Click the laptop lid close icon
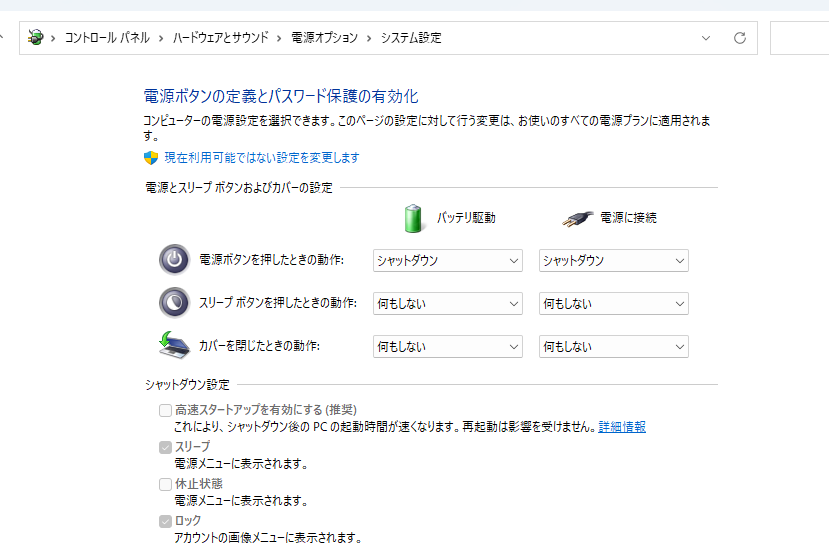Image resolution: width=829 pixels, height=549 pixels. [174, 345]
